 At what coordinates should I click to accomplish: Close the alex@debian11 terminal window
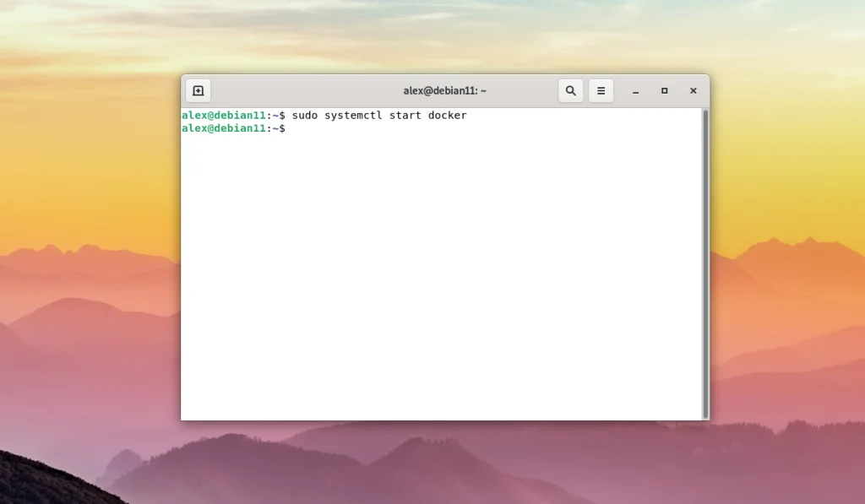(x=694, y=91)
